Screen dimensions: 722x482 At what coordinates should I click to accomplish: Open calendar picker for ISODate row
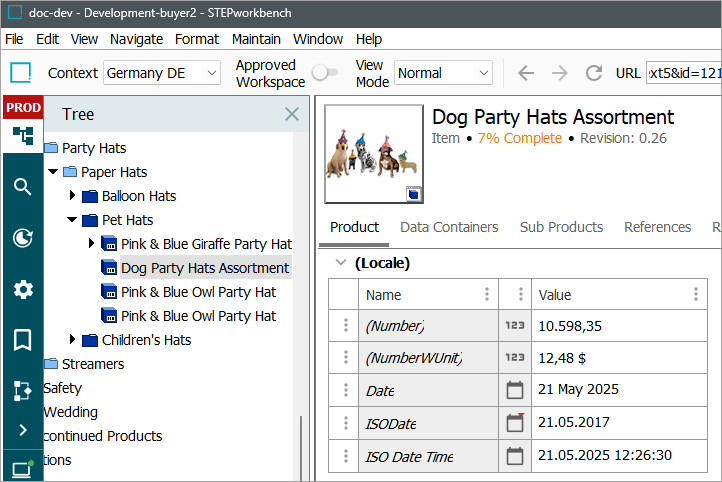[x=515, y=423]
